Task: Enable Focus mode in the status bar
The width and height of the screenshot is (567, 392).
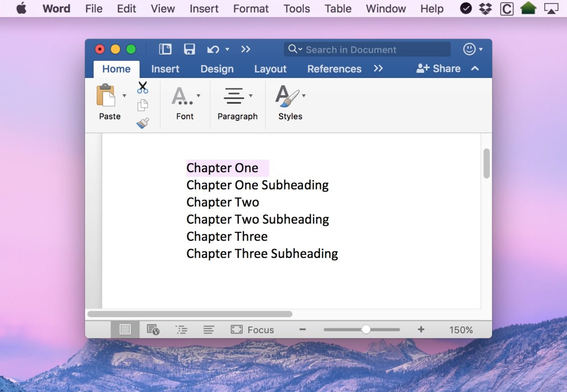Action: 252,329
